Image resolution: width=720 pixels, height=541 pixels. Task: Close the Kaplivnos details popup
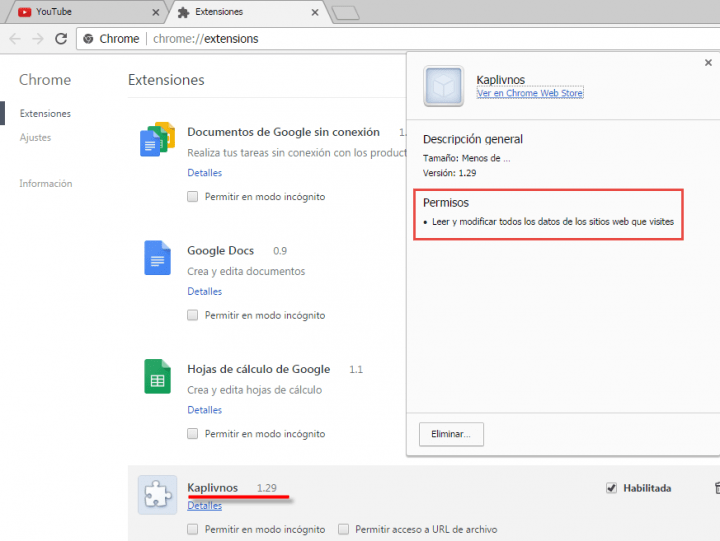click(x=708, y=63)
